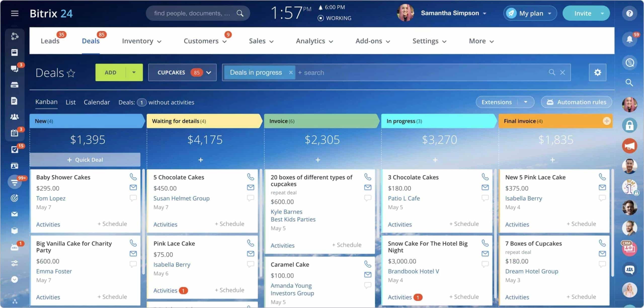Expand the Inventory menu
This screenshot has width=644, height=308.
142,41
